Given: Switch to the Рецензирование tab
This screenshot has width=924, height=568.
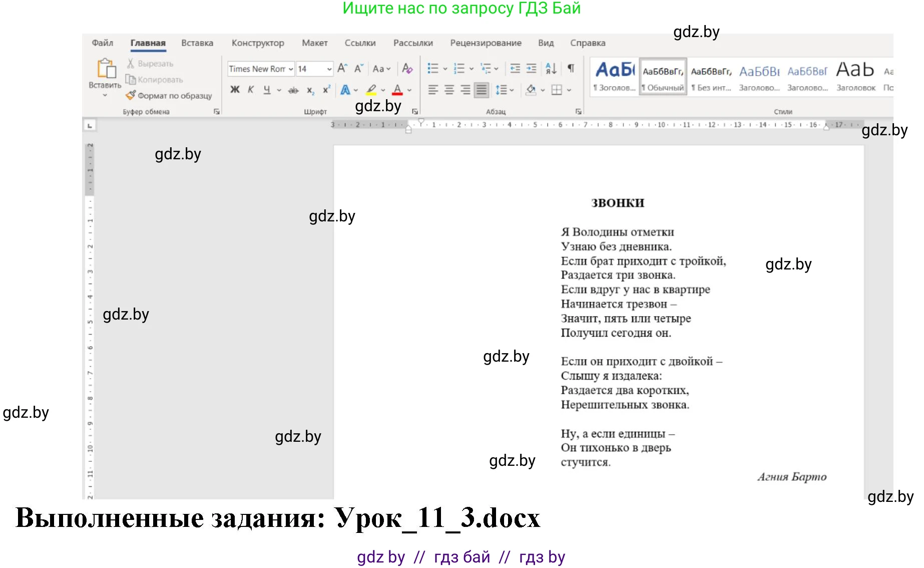Looking at the screenshot, I should (x=485, y=43).
